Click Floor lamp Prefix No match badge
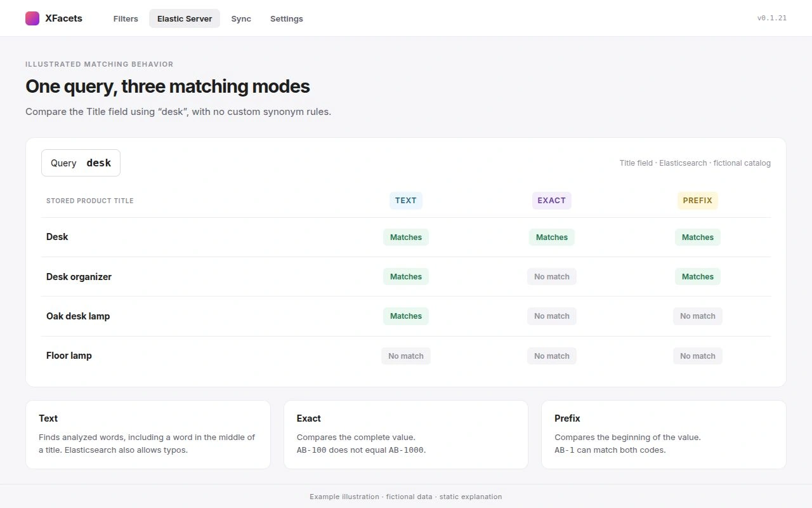 pyautogui.click(x=698, y=356)
